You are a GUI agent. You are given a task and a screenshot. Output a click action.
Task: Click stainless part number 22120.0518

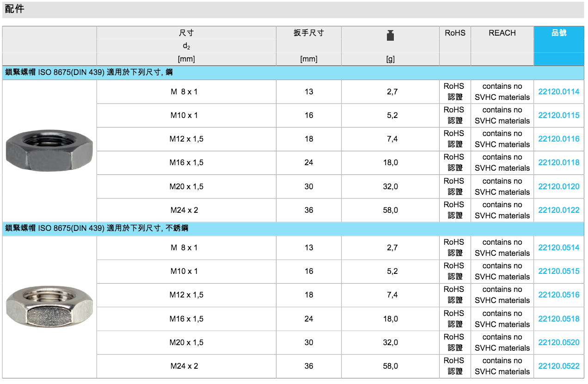point(558,319)
